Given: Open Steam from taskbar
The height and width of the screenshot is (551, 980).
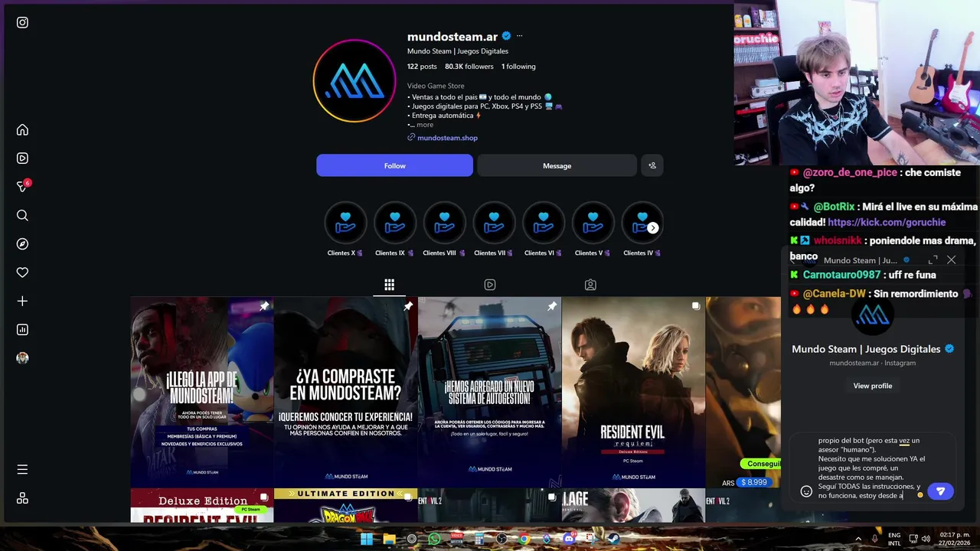Looking at the screenshot, I should [x=613, y=539].
